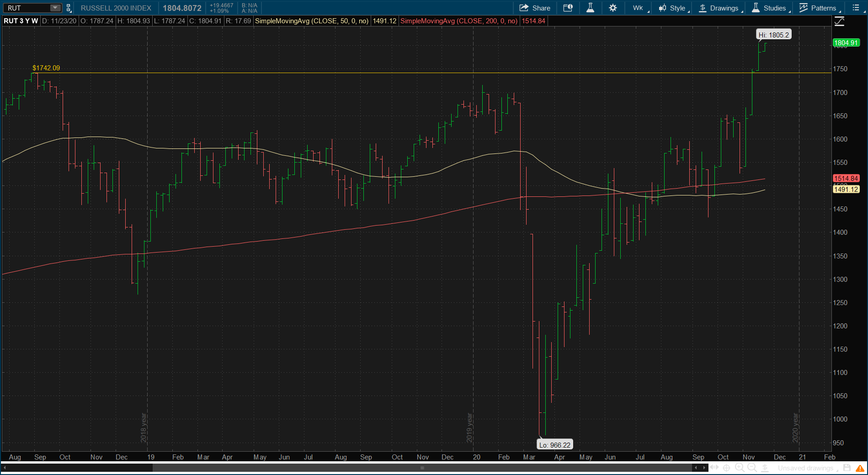868x475 pixels.
Task: Click the RUSSELL 2000 INDEX label
Action: 116,8
